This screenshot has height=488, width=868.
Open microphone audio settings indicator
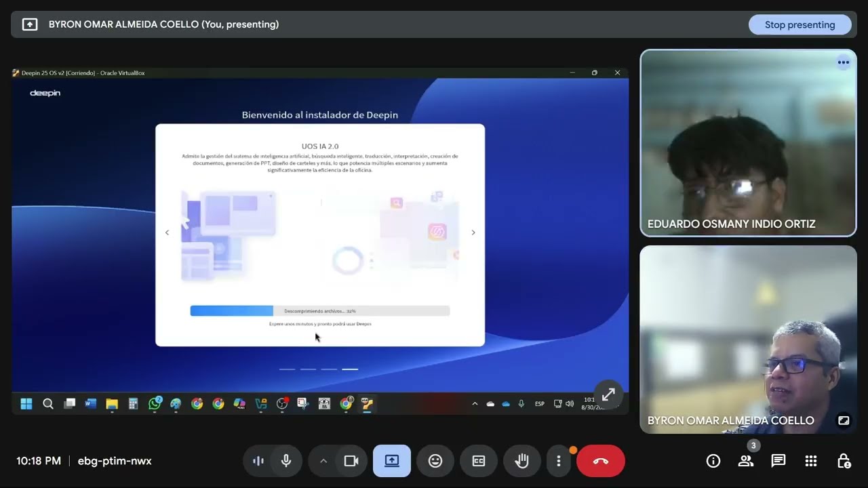tap(258, 461)
